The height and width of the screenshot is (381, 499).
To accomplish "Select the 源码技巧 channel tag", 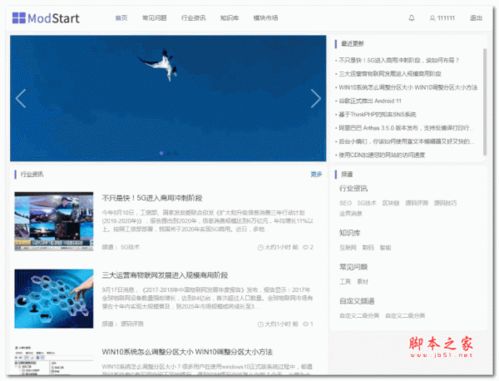I will tap(445, 203).
